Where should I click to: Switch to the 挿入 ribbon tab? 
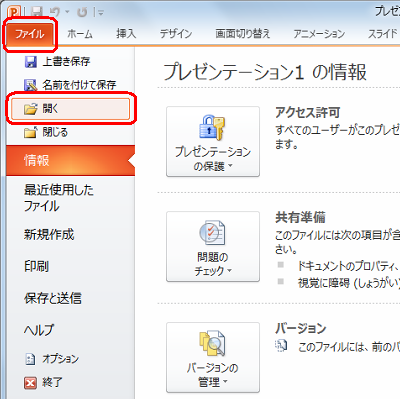point(126,34)
